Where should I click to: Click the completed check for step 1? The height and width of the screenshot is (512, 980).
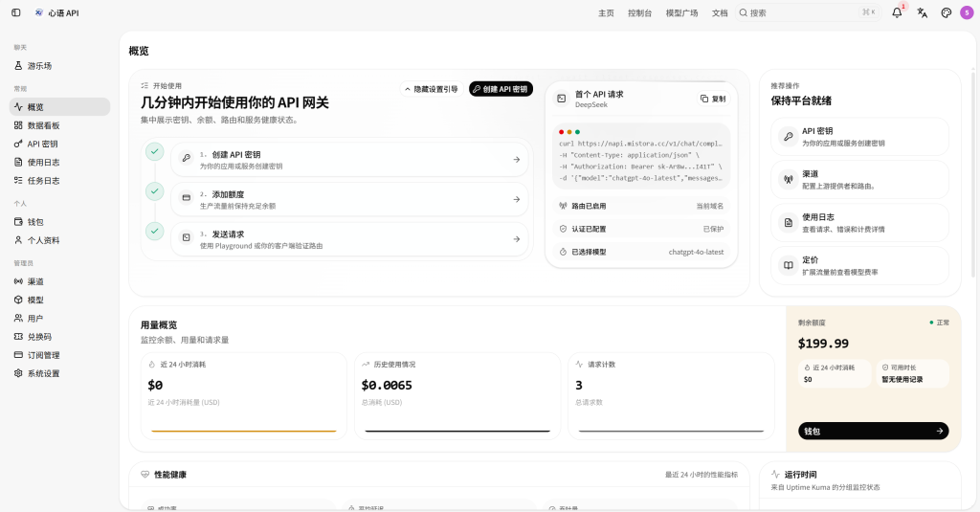point(154,151)
